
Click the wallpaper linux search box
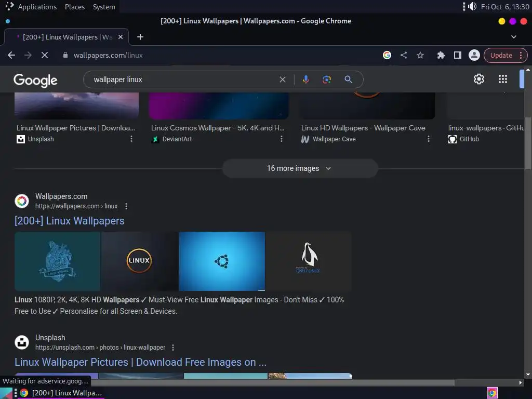tap(183, 79)
